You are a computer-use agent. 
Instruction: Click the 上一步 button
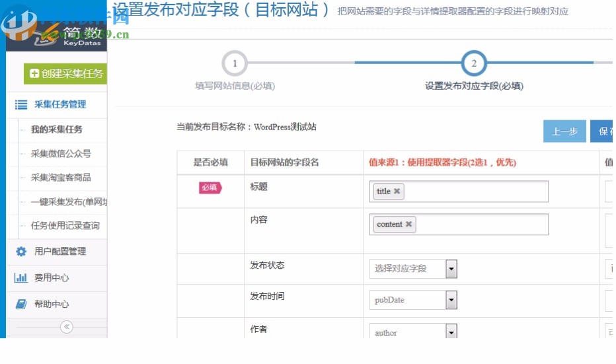pyautogui.click(x=564, y=131)
